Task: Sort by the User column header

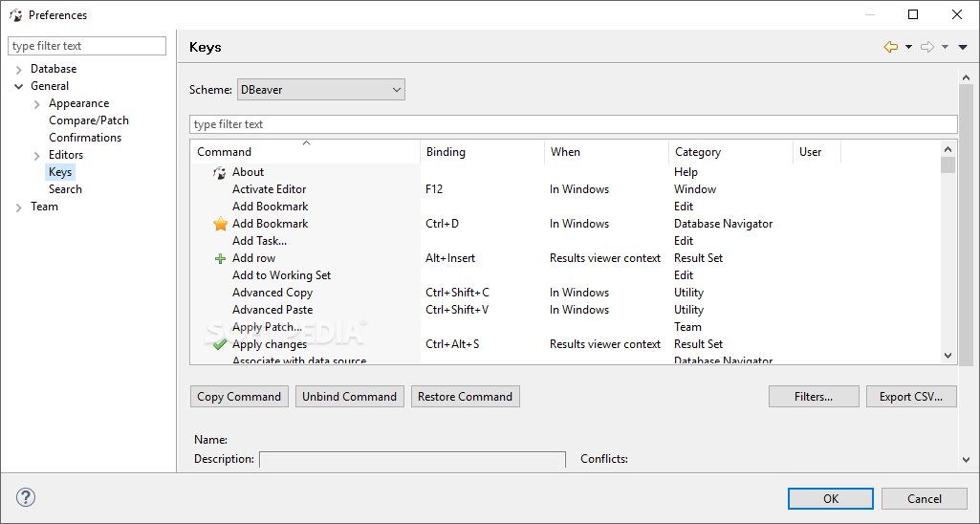Action: click(817, 152)
